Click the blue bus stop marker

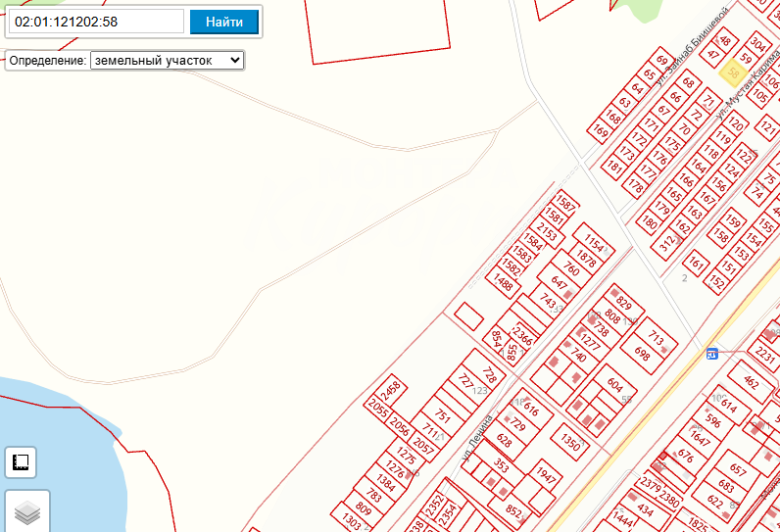point(712,353)
